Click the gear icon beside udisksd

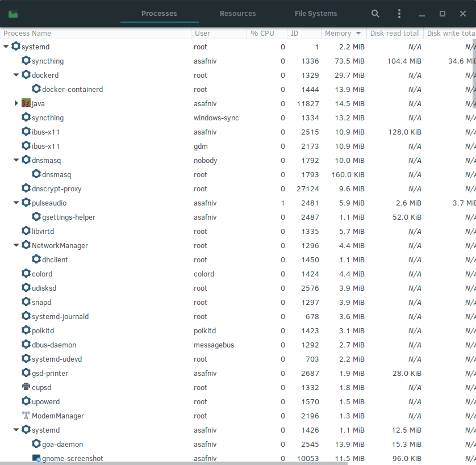pos(26,287)
